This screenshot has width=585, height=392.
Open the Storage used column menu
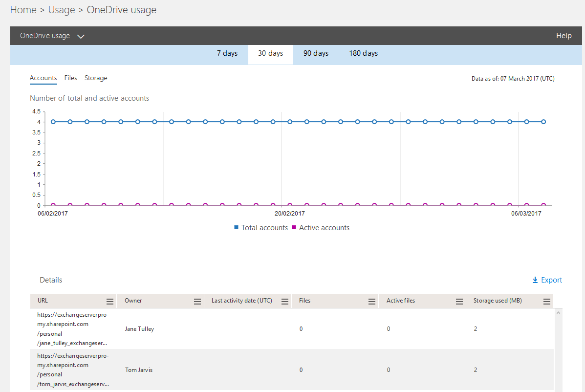[x=546, y=301]
